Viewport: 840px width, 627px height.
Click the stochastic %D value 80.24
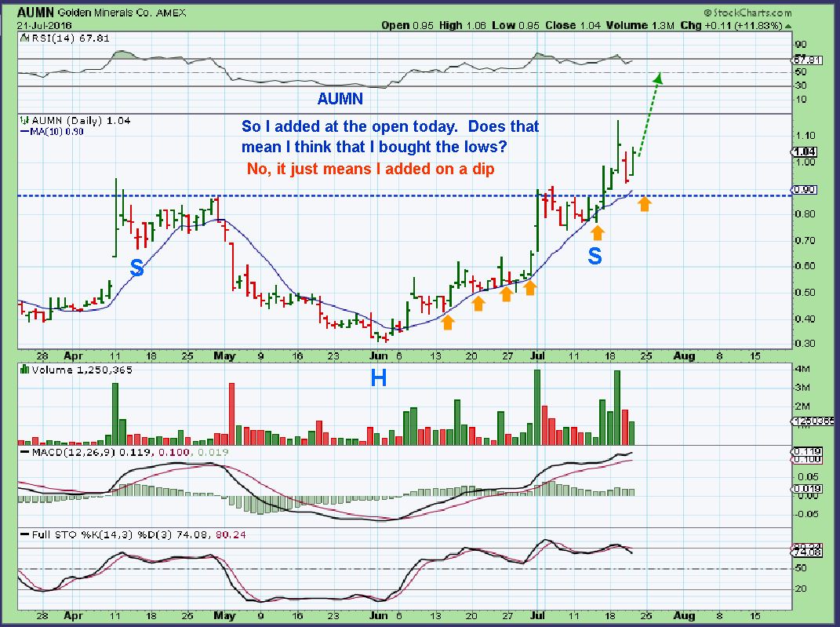(x=231, y=535)
